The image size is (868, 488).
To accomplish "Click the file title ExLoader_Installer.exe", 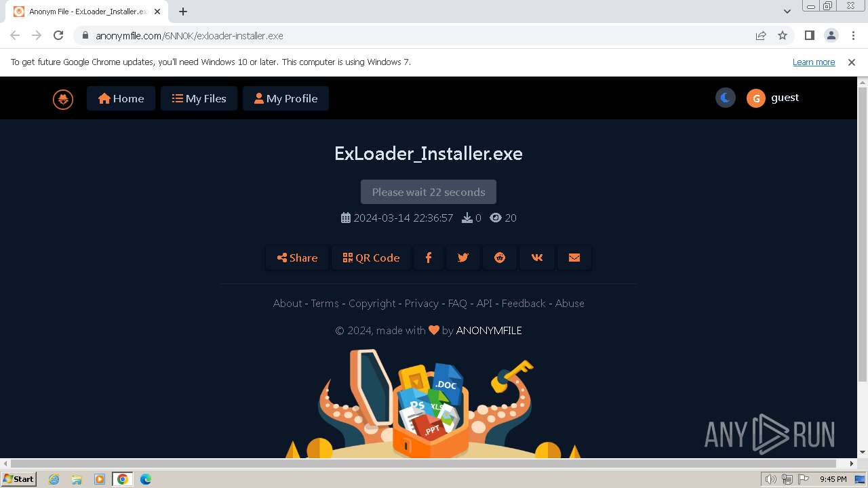I will pos(429,153).
